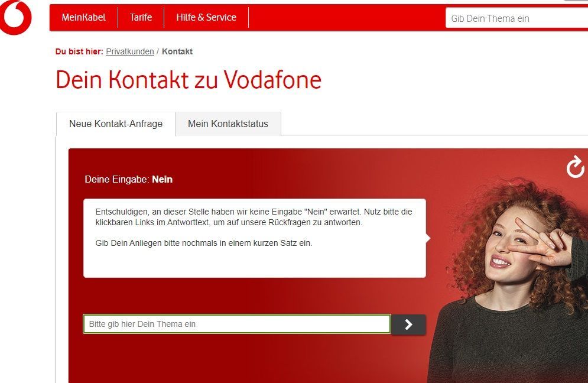Click the 'Du bist hier:' breadcrumb label
The height and width of the screenshot is (383, 588).
tap(79, 51)
